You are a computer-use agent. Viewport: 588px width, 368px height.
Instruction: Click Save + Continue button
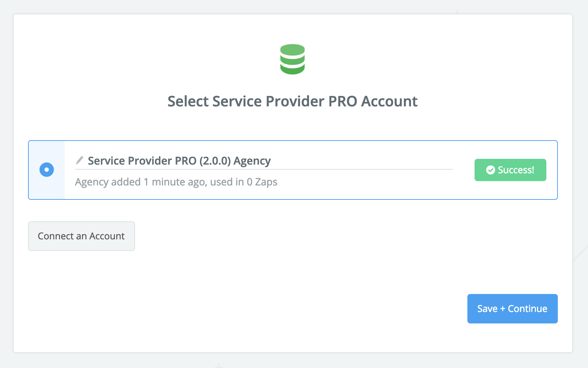pyautogui.click(x=512, y=309)
